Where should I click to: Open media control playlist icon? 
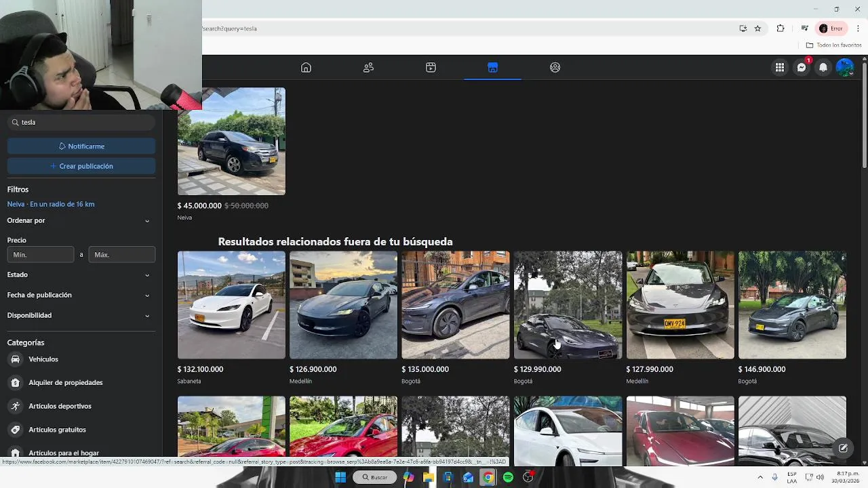click(x=804, y=28)
